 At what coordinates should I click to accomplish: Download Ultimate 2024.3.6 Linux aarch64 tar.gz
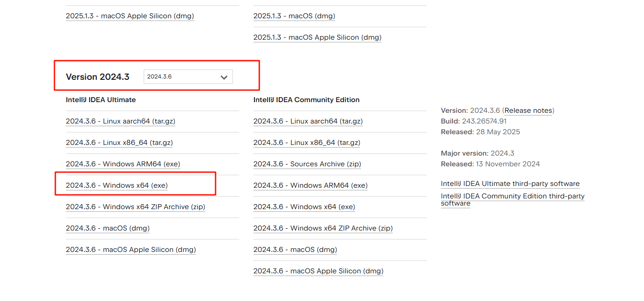point(120,121)
